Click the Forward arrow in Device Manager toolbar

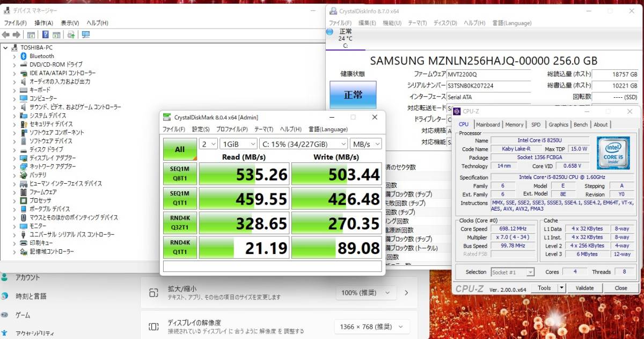[18, 35]
